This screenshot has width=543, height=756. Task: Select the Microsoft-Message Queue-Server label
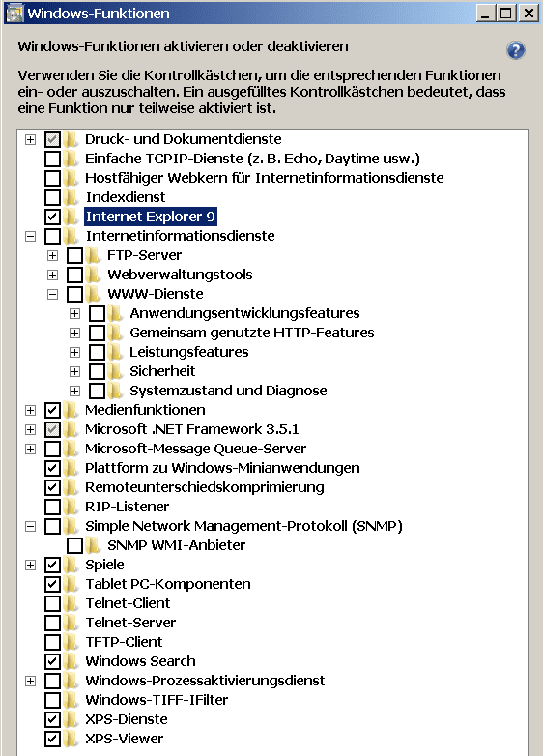pyautogui.click(x=195, y=449)
